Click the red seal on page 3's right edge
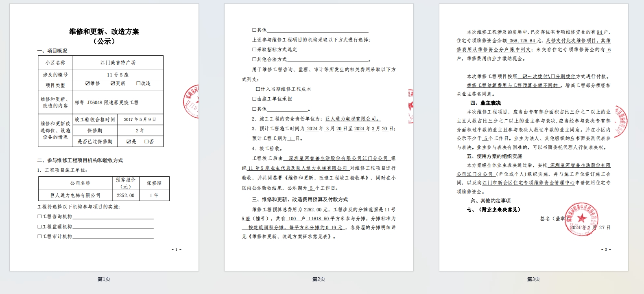644x294 pixels. [620, 121]
